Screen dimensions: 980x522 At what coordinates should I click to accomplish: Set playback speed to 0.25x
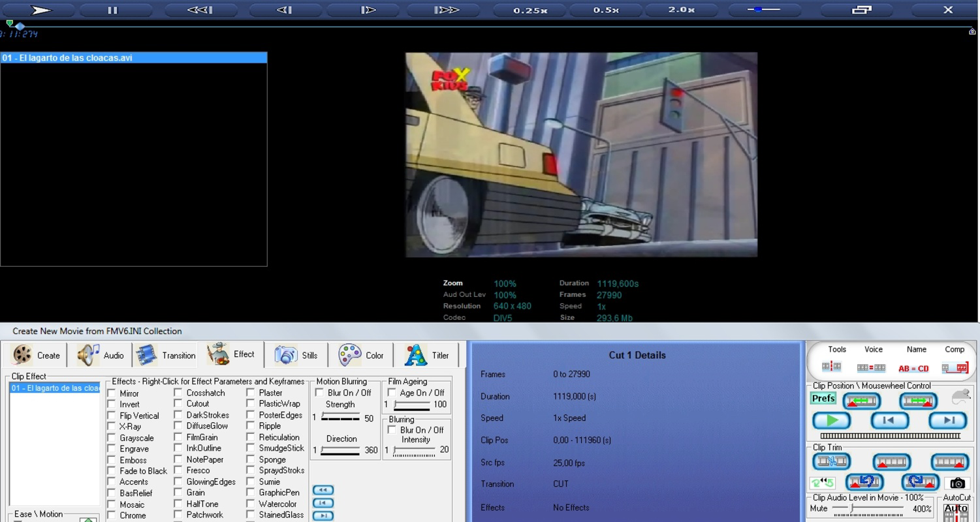(x=530, y=10)
